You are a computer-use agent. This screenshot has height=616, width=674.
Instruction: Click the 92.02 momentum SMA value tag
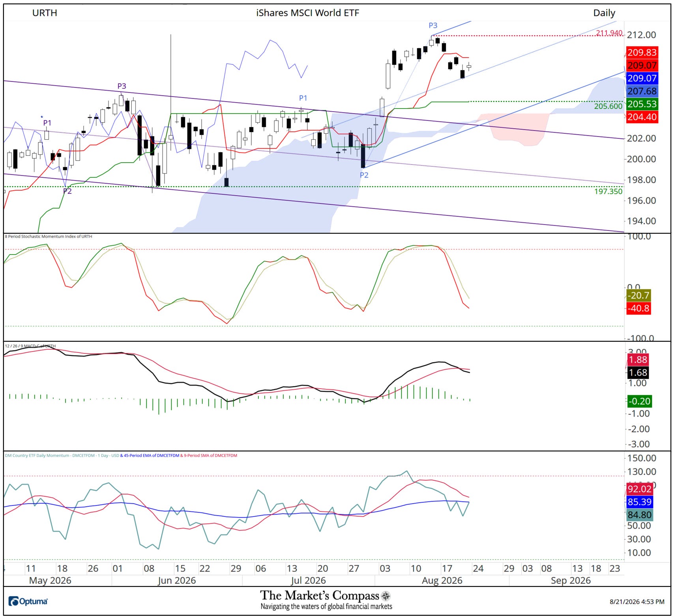tap(640, 489)
